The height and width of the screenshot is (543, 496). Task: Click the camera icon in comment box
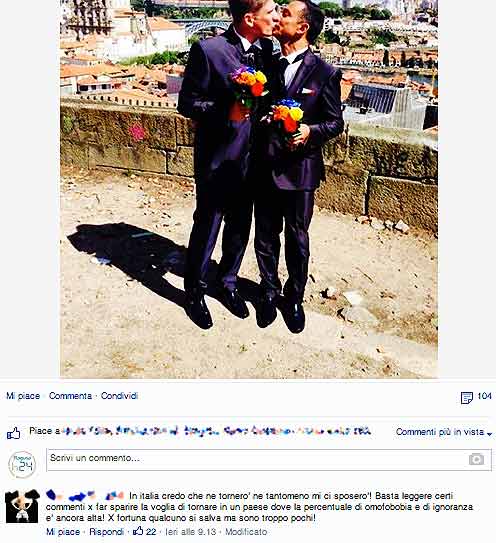click(x=476, y=459)
